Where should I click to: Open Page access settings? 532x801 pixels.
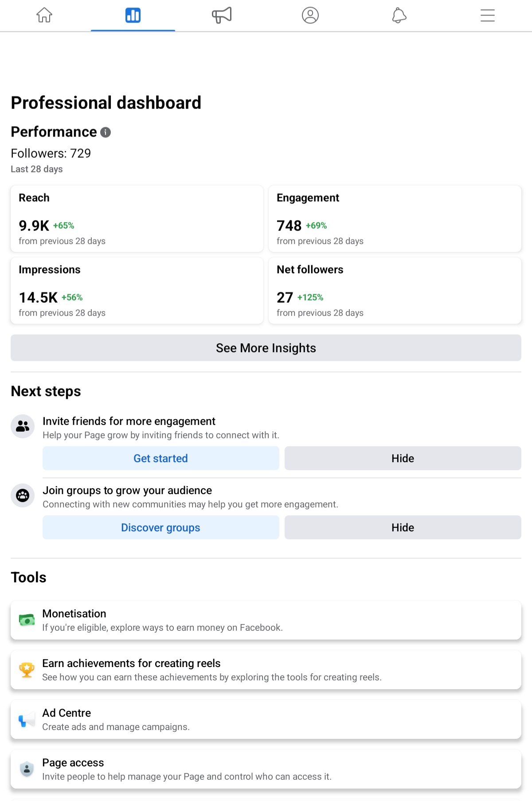[266, 769]
